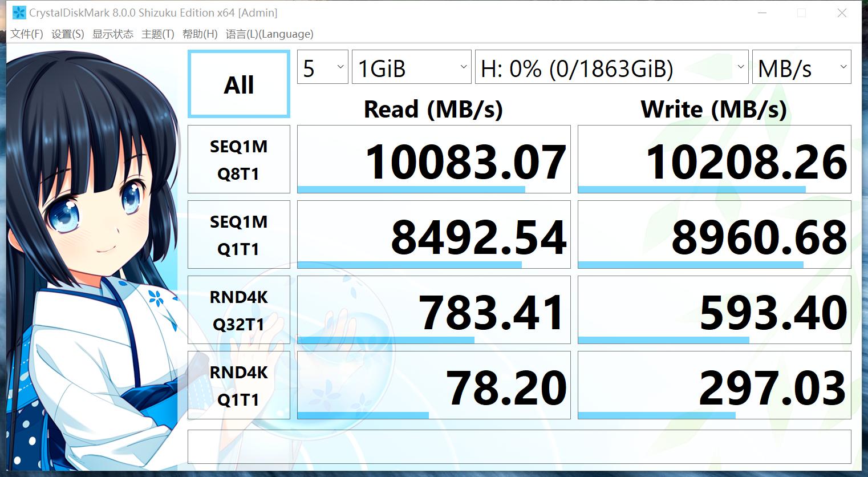Screen dimensions: 868x477
Task: Click the 783.41 random read result
Action: point(434,310)
